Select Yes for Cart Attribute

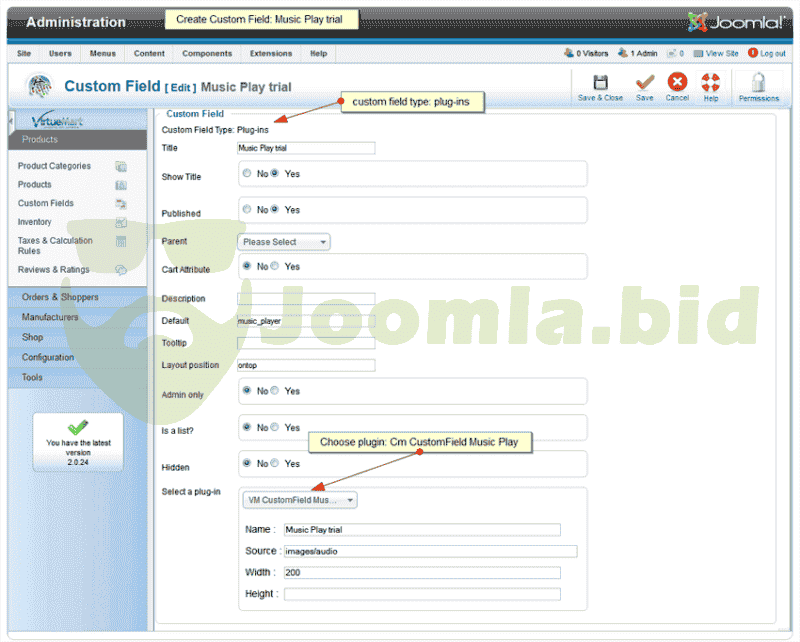pos(275,266)
